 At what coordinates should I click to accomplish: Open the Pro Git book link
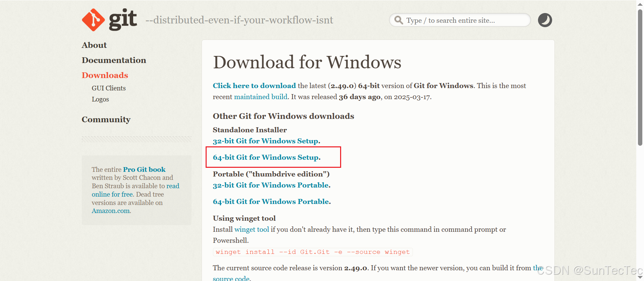pyautogui.click(x=144, y=169)
